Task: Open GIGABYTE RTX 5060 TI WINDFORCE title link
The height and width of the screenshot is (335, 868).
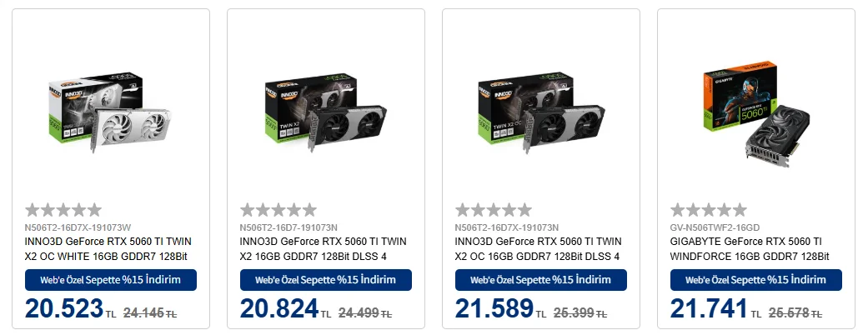Action: 750,248
